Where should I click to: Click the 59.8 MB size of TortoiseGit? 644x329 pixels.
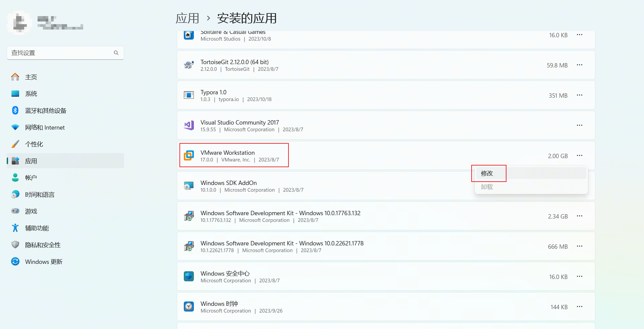(x=557, y=65)
